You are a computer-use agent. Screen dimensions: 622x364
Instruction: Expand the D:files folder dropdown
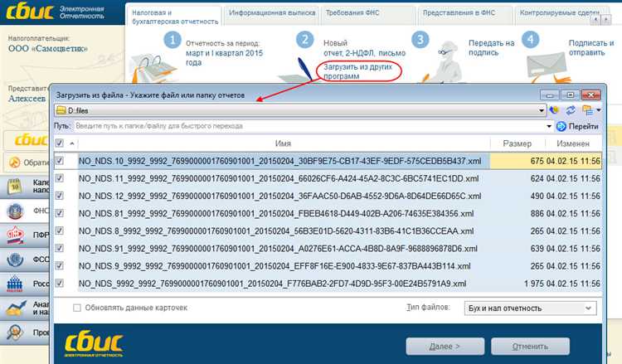541,110
